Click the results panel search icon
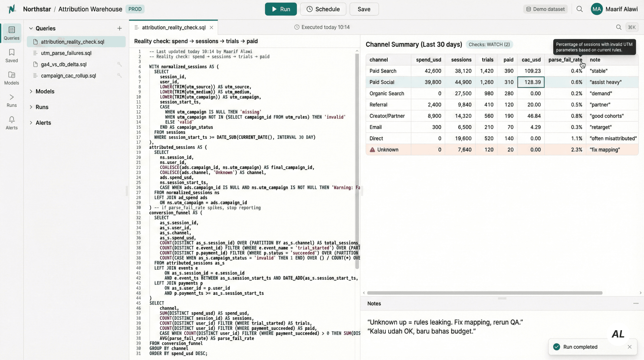644x360 pixels. pyautogui.click(x=618, y=27)
